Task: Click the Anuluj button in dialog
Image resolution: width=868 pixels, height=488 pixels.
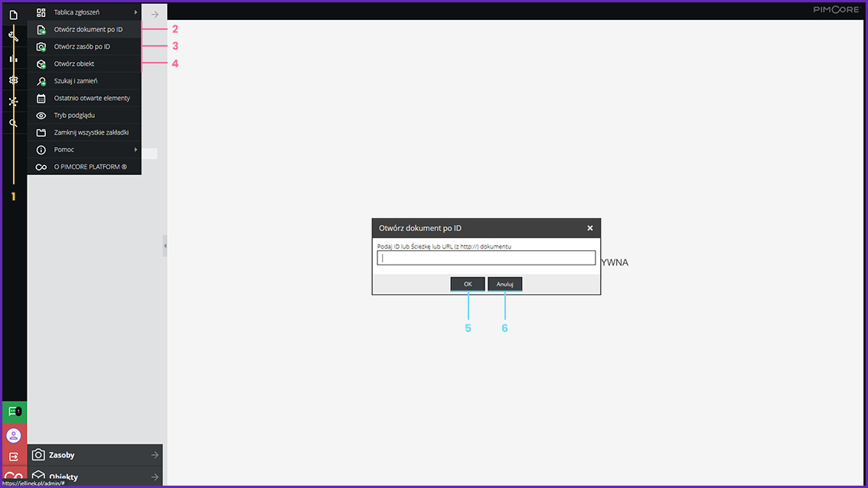Action: (x=504, y=285)
